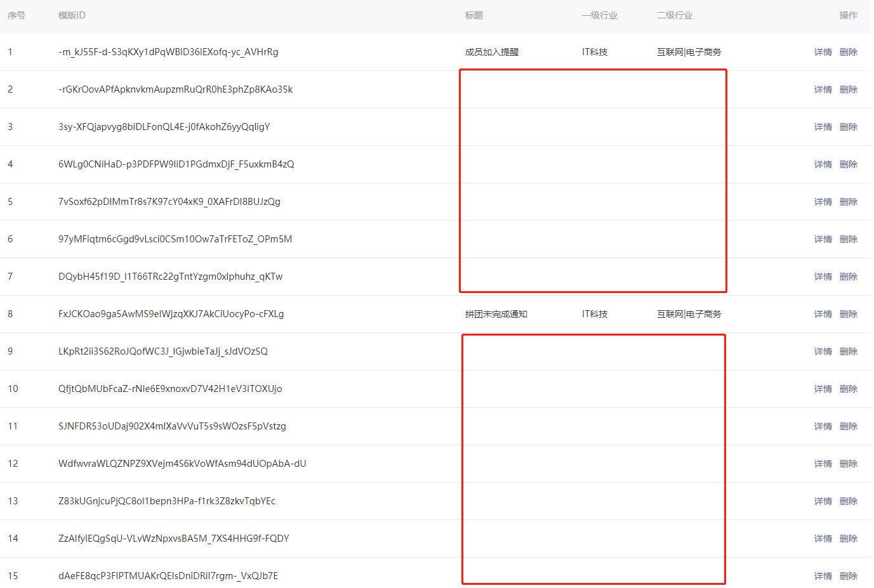This screenshot has width=874, height=588.
Task: Select template ID starting with FxJCKOao9
Action: pyautogui.click(x=171, y=314)
